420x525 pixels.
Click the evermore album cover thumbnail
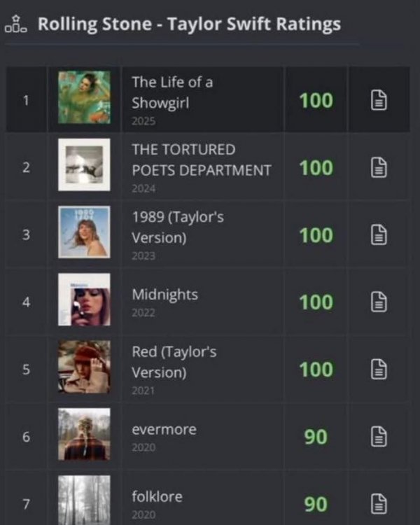[84, 434]
